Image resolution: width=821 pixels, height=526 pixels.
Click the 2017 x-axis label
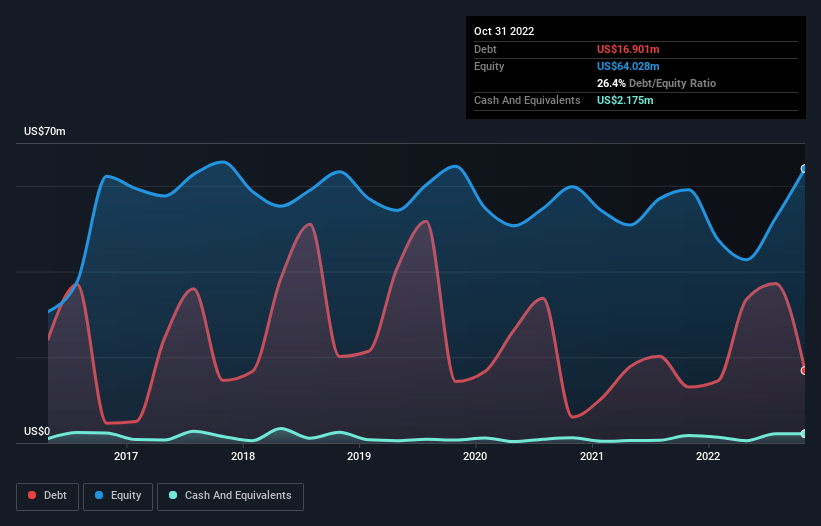[x=126, y=456]
